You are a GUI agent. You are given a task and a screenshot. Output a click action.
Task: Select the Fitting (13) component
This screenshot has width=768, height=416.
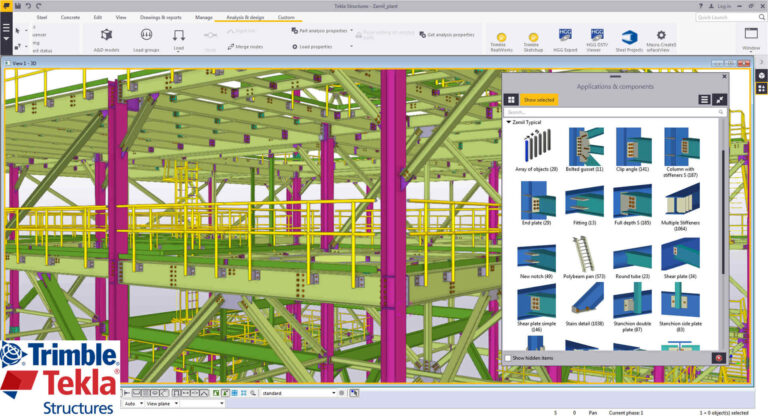pyautogui.click(x=584, y=205)
